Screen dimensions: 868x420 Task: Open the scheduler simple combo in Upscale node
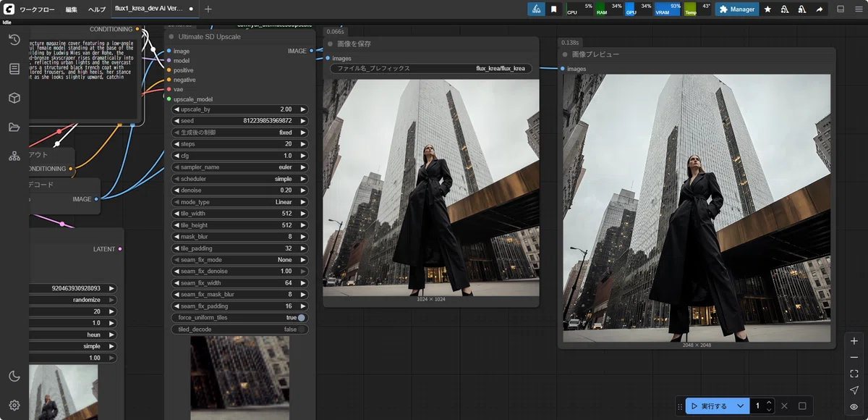click(240, 179)
